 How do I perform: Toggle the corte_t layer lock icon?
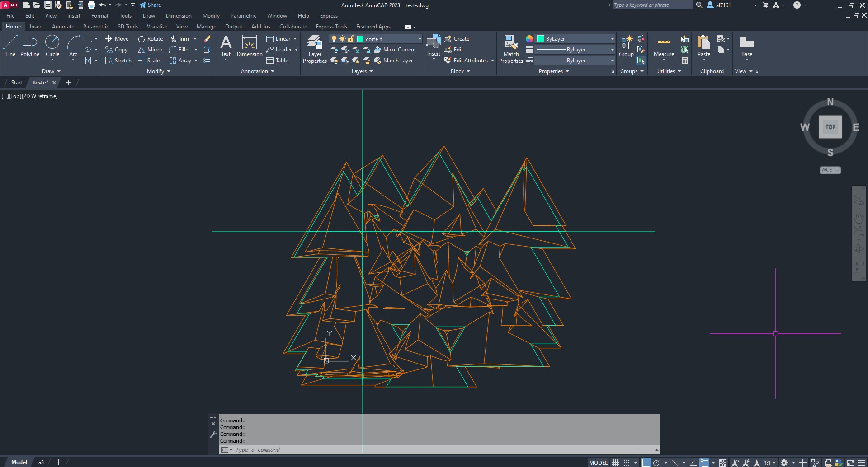click(351, 39)
